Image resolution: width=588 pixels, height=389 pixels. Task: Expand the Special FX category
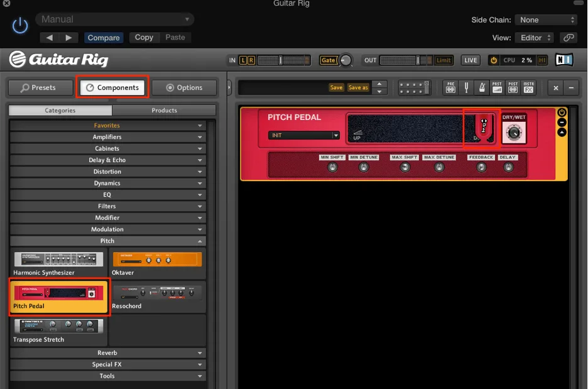pos(108,364)
